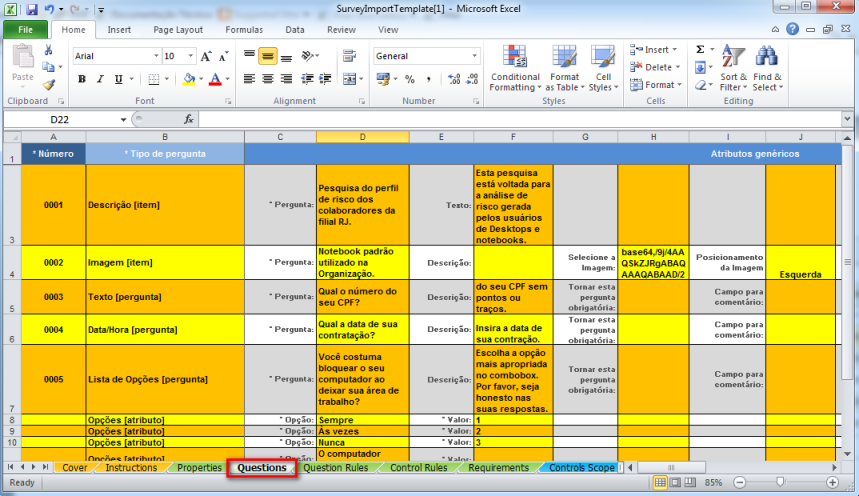Align text right in the cell

(x=286, y=79)
